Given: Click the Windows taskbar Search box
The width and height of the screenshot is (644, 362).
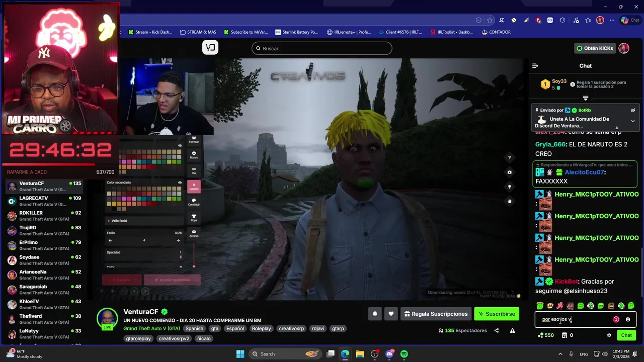Looking at the screenshot, I should 285,354.
